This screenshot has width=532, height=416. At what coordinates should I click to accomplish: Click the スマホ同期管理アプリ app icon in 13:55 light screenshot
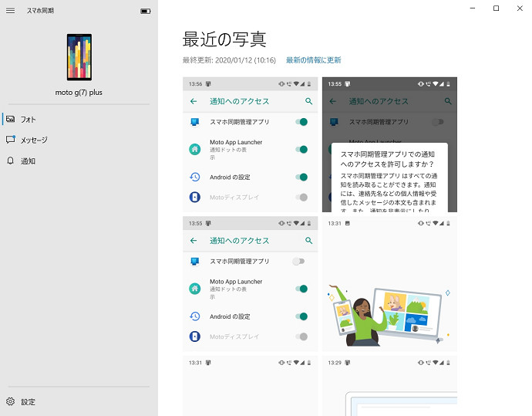coord(195,262)
